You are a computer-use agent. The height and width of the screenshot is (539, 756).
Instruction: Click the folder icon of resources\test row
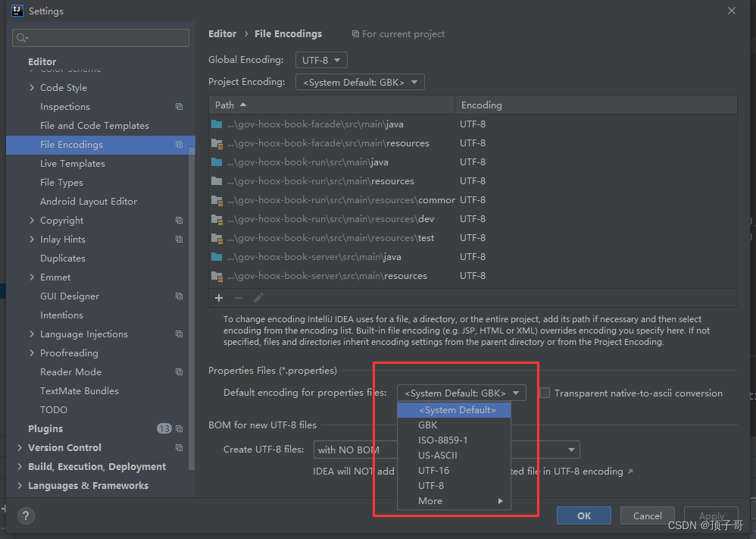pos(217,238)
